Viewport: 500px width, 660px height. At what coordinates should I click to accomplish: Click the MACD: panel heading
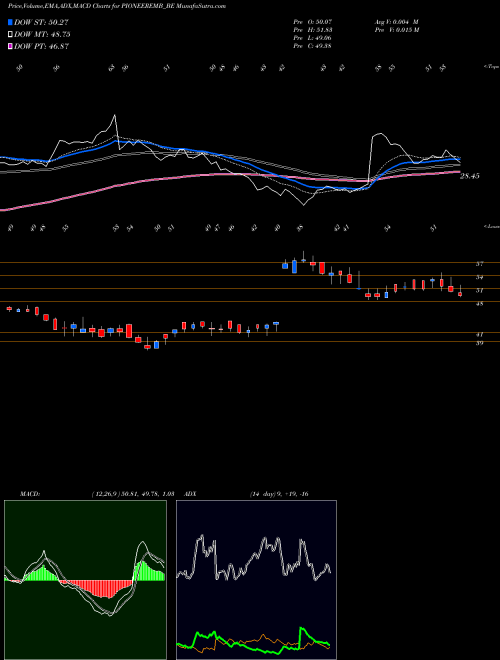click(30, 494)
